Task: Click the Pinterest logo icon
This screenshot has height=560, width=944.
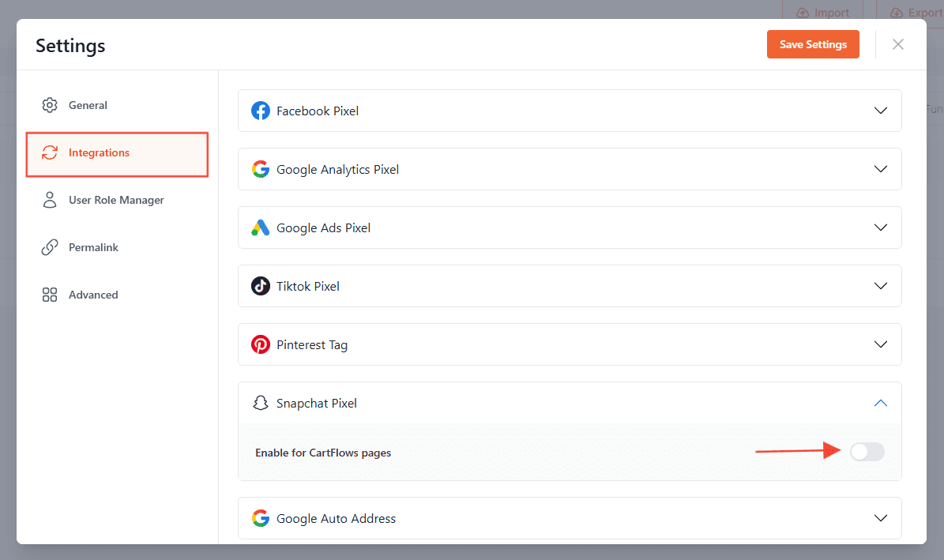Action: pyautogui.click(x=261, y=344)
